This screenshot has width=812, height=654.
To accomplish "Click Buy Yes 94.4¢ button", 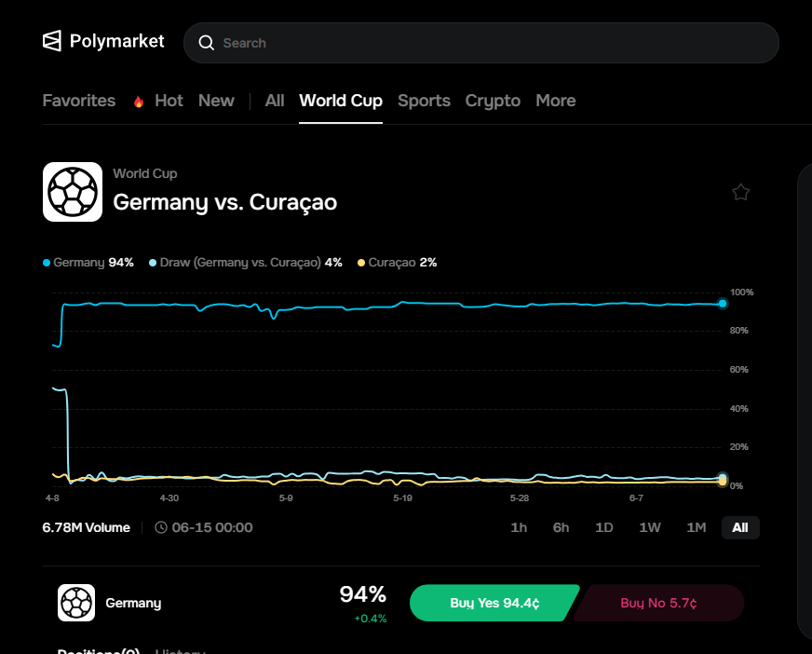I will tap(494, 603).
